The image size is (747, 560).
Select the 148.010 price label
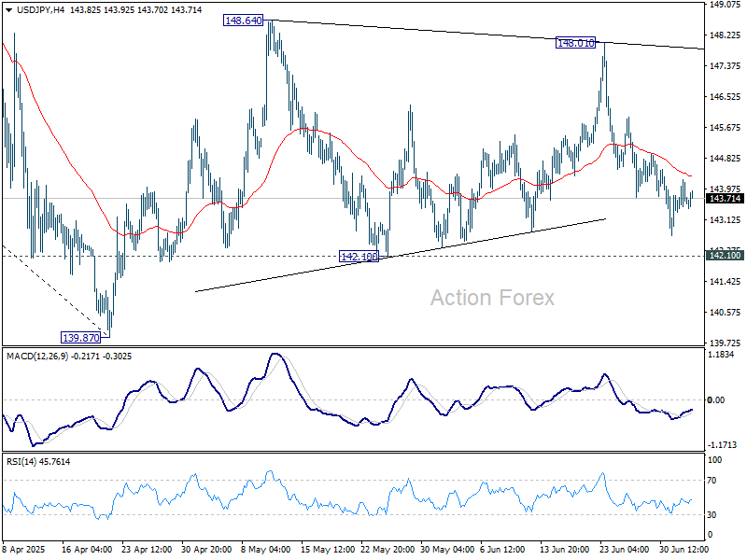point(576,43)
